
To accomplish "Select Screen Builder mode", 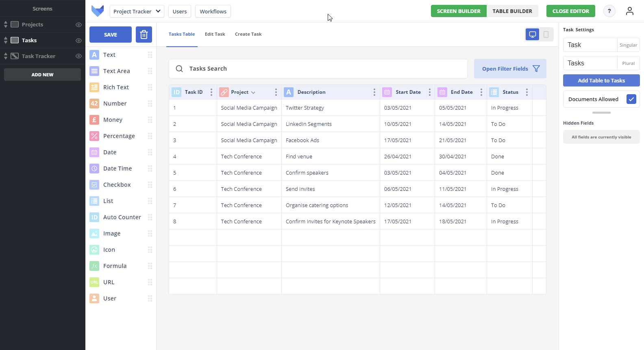I will point(459,11).
